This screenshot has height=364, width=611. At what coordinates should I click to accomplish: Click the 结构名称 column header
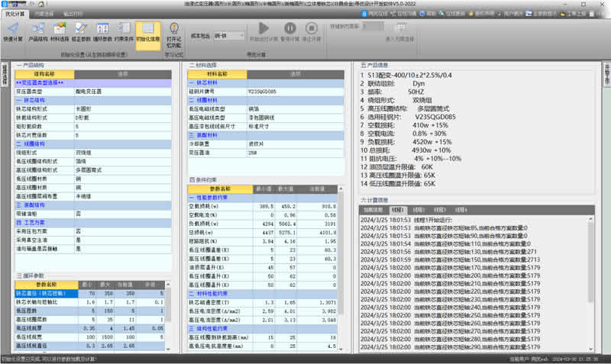click(x=44, y=74)
